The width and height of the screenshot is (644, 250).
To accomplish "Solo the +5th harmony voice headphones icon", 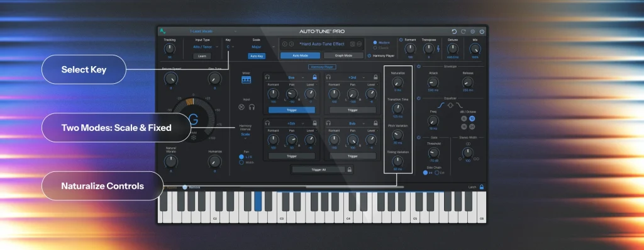I will (267, 123).
